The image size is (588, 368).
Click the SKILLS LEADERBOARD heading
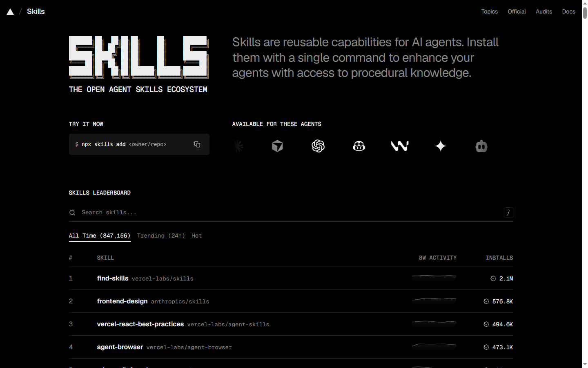[x=100, y=193]
